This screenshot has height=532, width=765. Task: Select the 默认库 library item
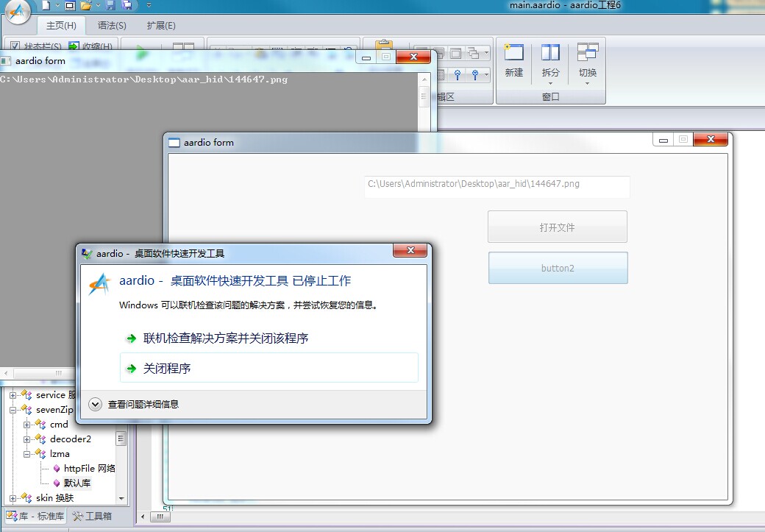[x=77, y=483]
